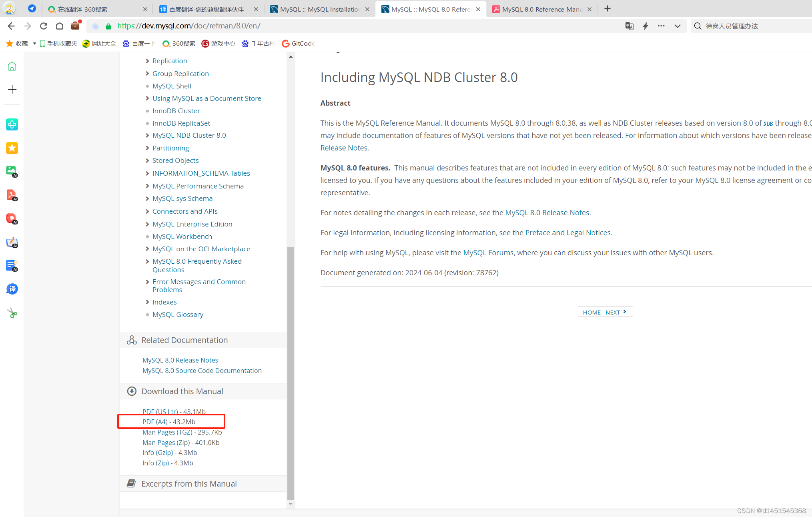Expand the INFORMATION_SCHEMA Tables chapter
The height and width of the screenshot is (517, 812).
(x=147, y=173)
